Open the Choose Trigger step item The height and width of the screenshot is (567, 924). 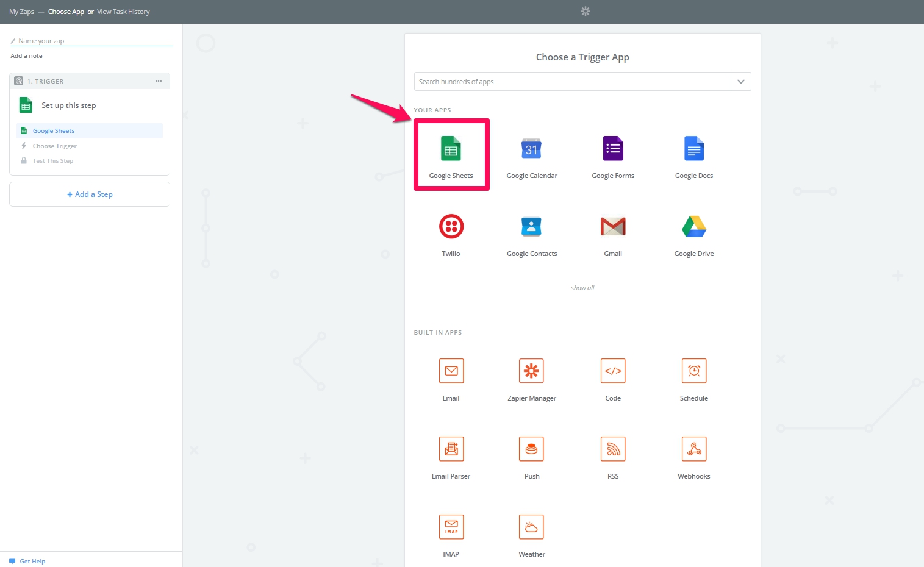[x=54, y=146]
